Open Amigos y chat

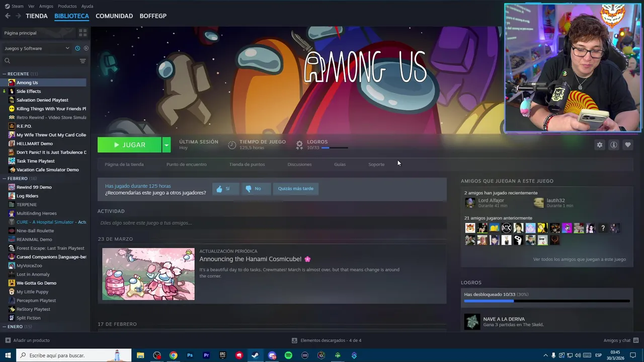621,340
